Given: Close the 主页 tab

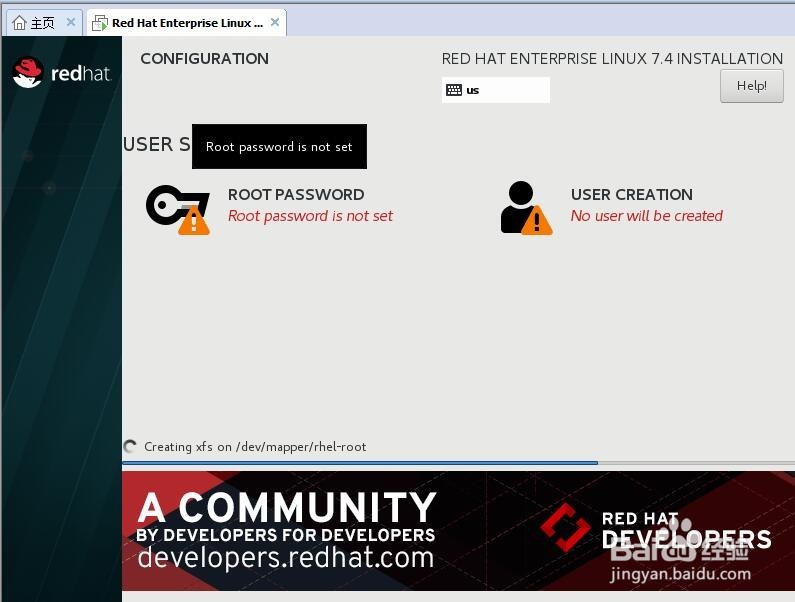Looking at the screenshot, I should [x=71, y=22].
